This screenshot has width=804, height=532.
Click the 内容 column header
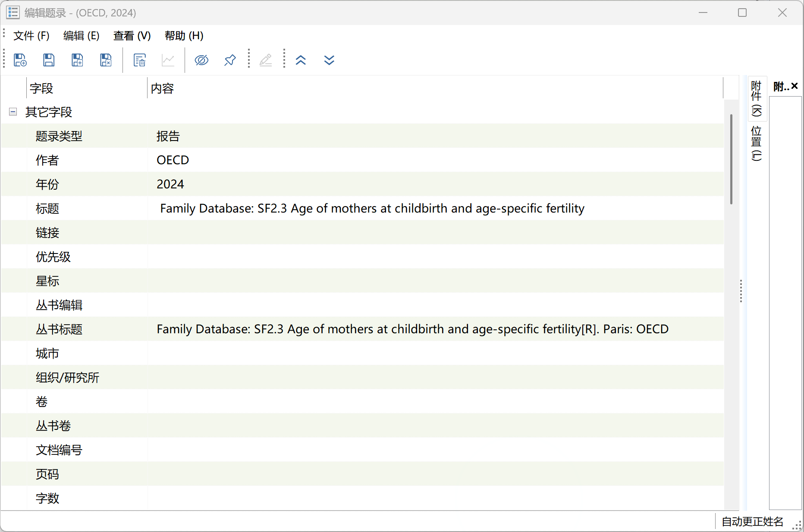point(435,88)
